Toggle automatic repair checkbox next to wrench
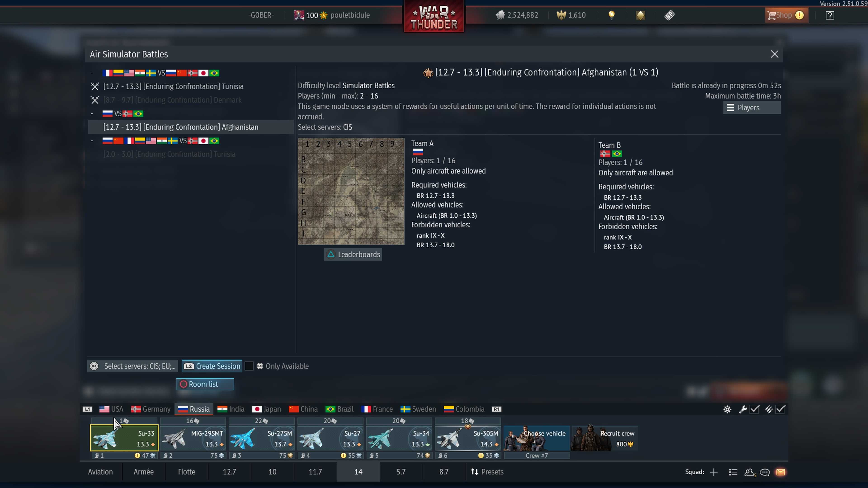The image size is (868, 488). (x=755, y=409)
